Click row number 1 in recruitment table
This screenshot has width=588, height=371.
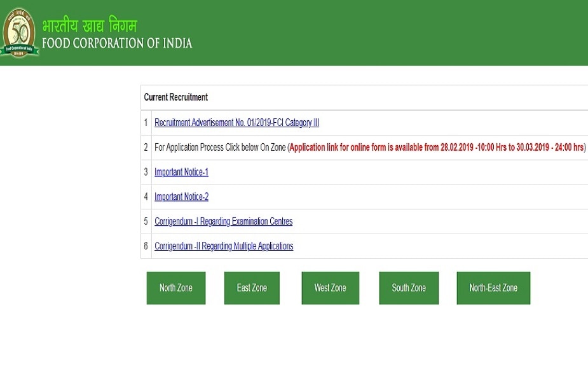pos(146,123)
